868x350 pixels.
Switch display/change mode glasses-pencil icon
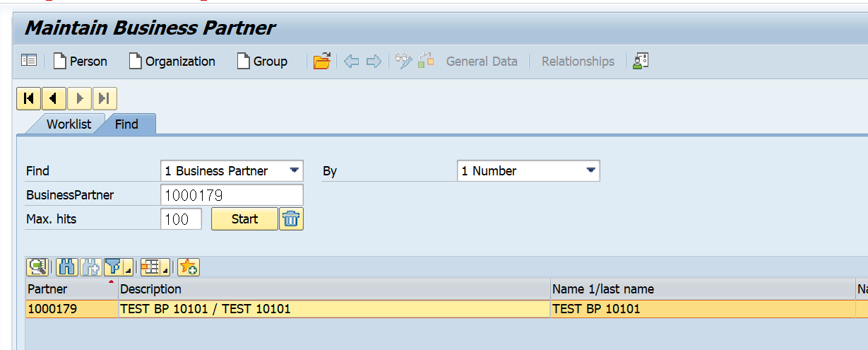403,62
